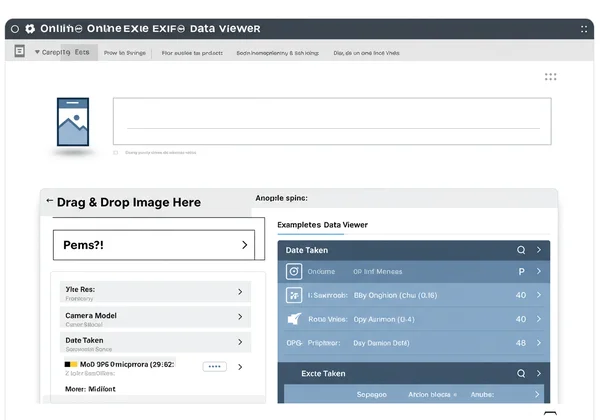Open the Saxrroob row chevron

[x=539, y=295]
